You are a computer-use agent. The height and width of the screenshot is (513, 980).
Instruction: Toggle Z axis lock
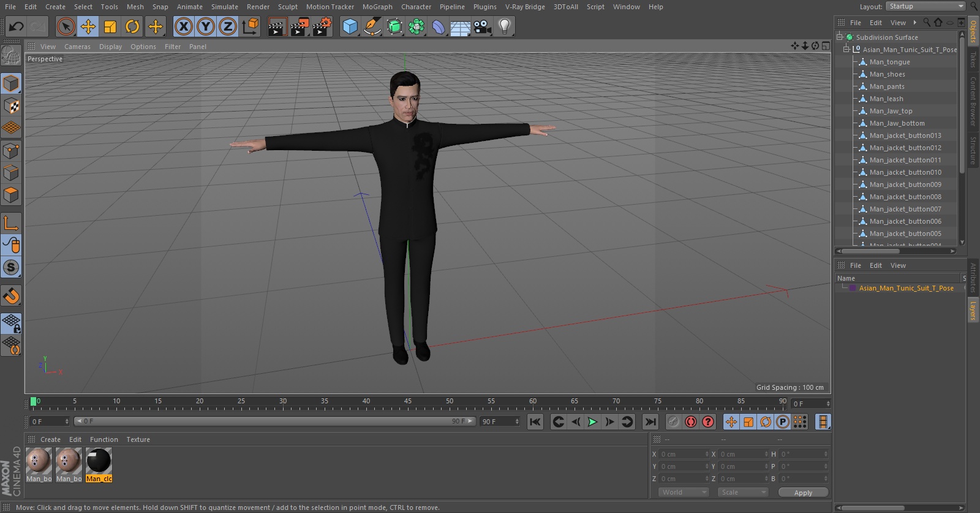(x=228, y=26)
